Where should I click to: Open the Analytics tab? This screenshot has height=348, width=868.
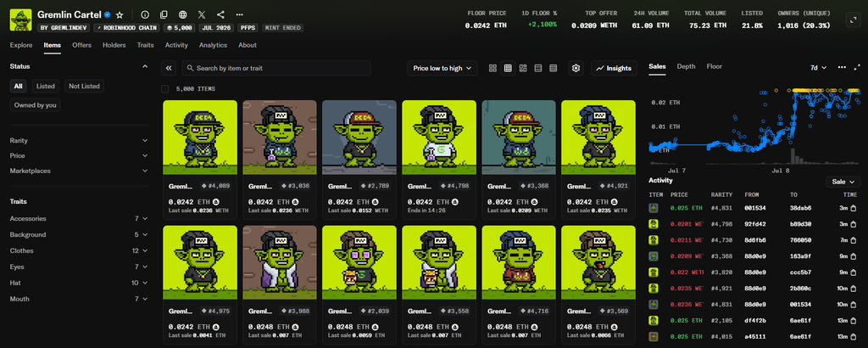point(213,46)
